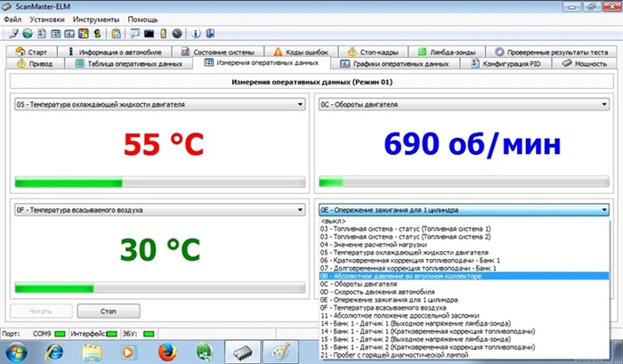Switch to Графики оперативных данных tab

click(397, 64)
